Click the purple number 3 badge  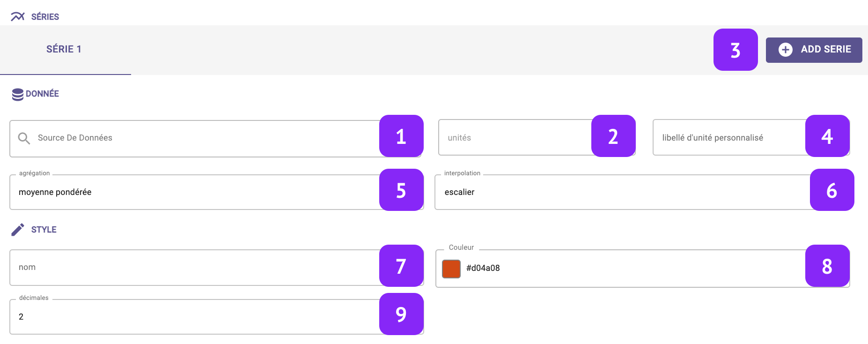coord(735,50)
